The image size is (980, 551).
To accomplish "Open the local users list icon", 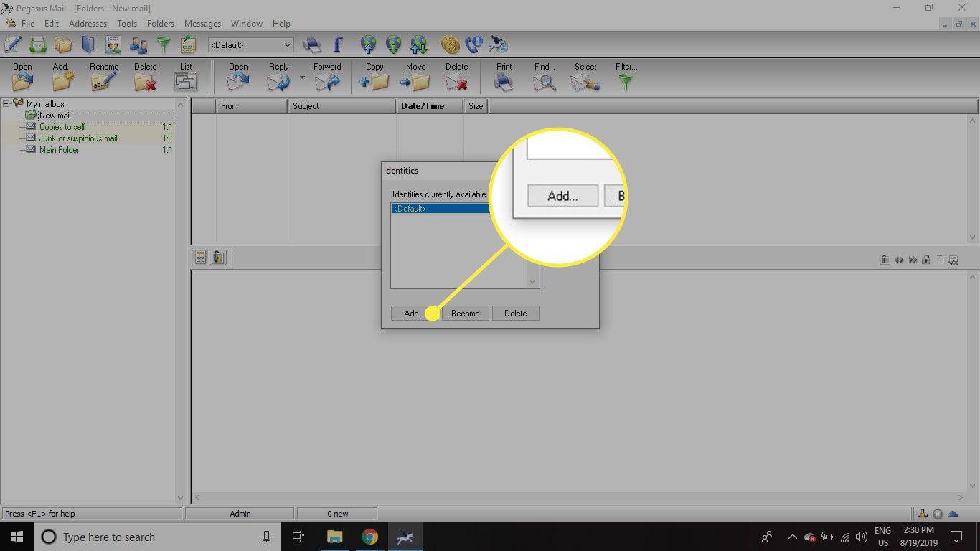I will (138, 44).
